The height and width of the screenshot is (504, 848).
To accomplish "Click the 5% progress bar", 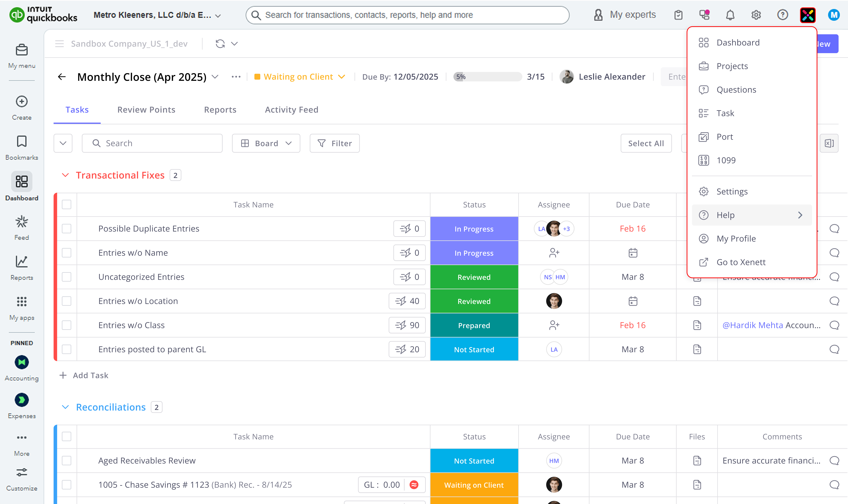I will pyautogui.click(x=487, y=76).
